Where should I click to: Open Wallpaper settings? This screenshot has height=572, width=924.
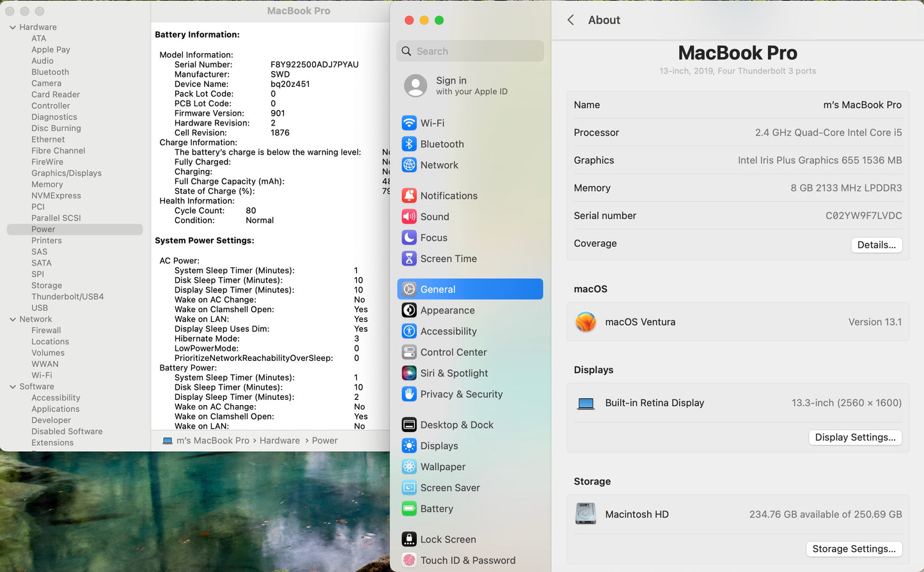pos(442,466)
